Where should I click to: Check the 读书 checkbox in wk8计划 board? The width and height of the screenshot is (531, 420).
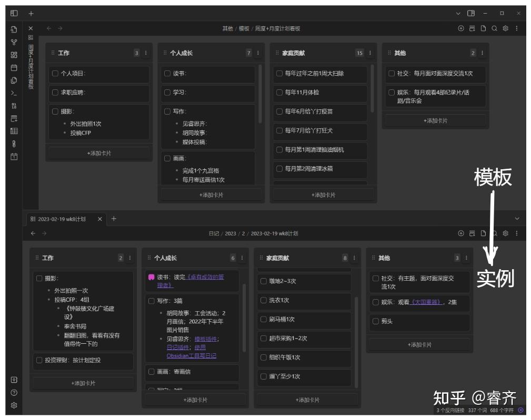click(x=152, y=277)
